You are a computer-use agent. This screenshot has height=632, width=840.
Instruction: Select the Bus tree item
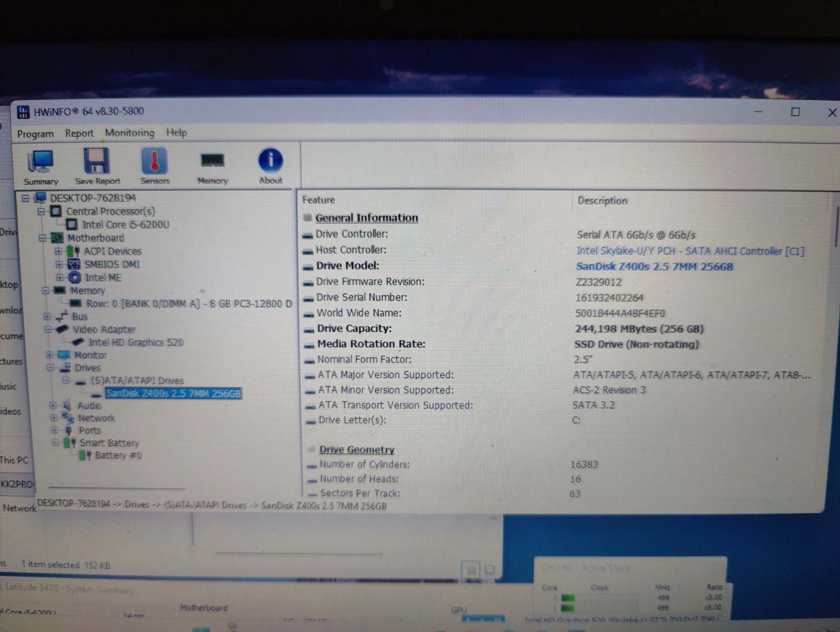tap(80, 316)
